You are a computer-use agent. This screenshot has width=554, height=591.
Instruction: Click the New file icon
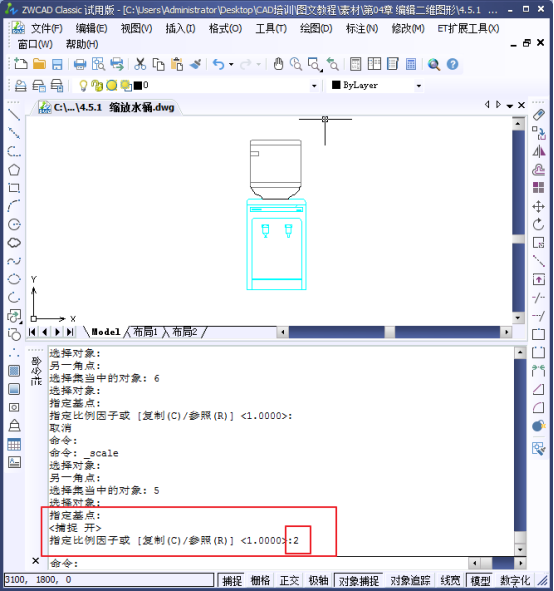click(21, 64)
